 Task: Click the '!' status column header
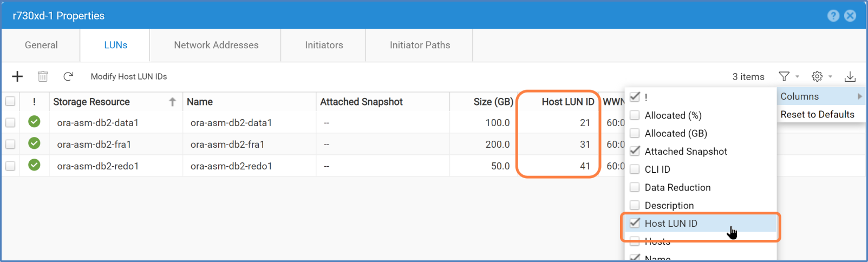34,102
